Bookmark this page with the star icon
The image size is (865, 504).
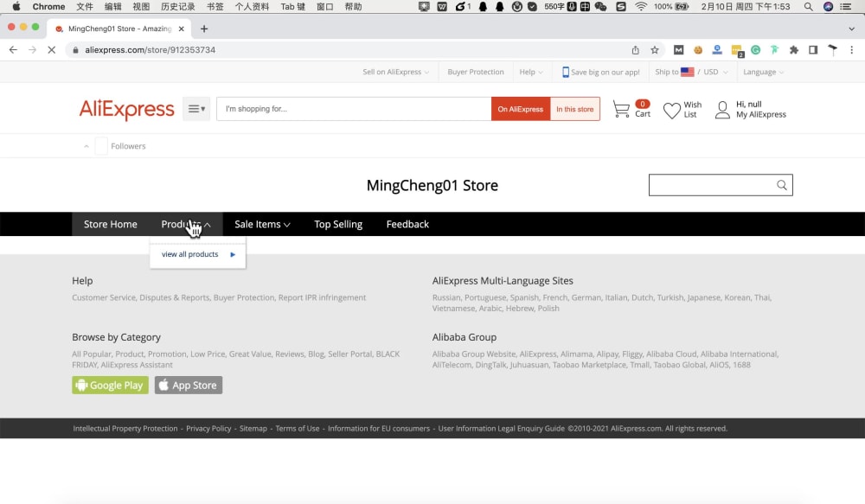pos(654,49)
